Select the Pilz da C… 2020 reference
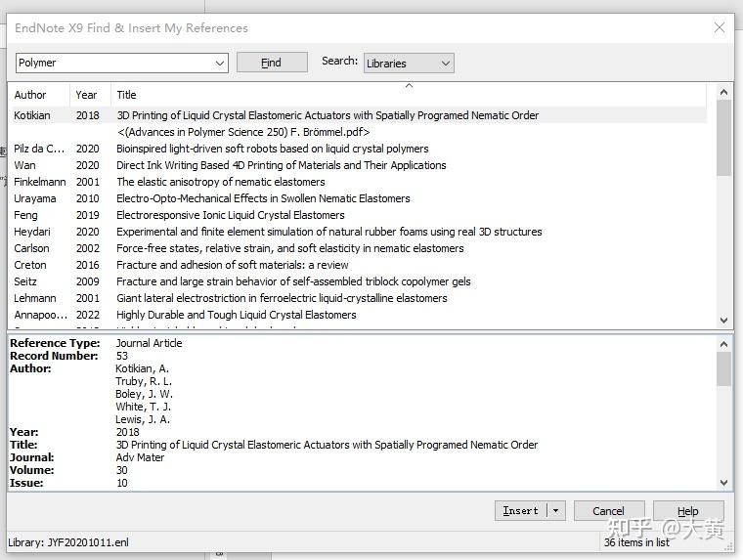 click(358, 149)
